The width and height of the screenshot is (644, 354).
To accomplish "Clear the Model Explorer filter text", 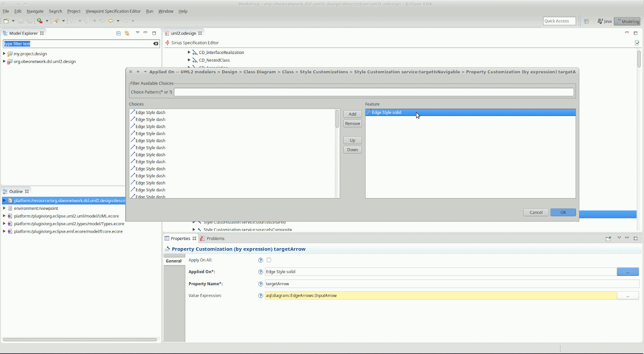I will 156,43.
